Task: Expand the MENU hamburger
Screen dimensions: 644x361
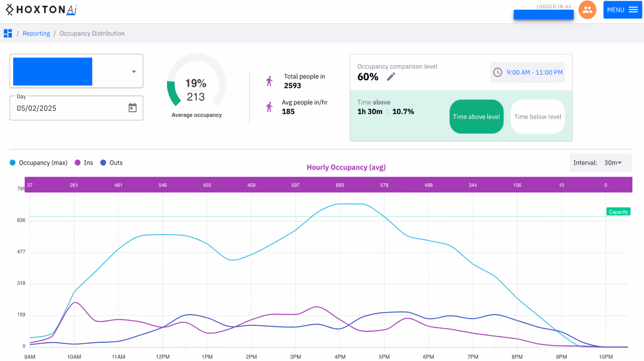Action: (623, 10)
